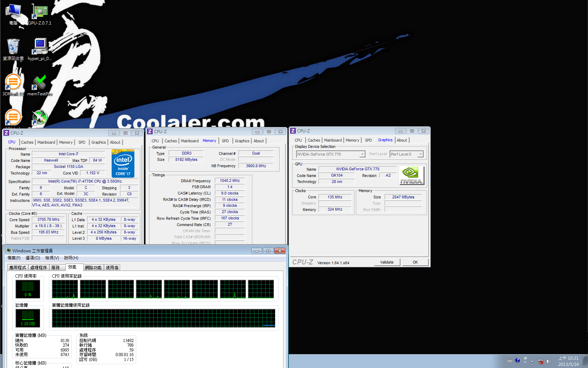Select the GPU-Z.0.7.1 desktop shortcut
588x368 pixels.
tap(40, 14)
